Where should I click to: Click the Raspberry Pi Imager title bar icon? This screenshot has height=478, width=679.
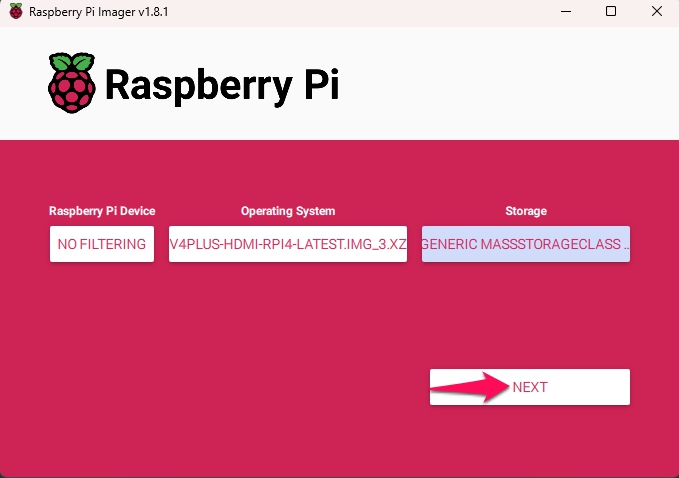(x=16, y=11)
